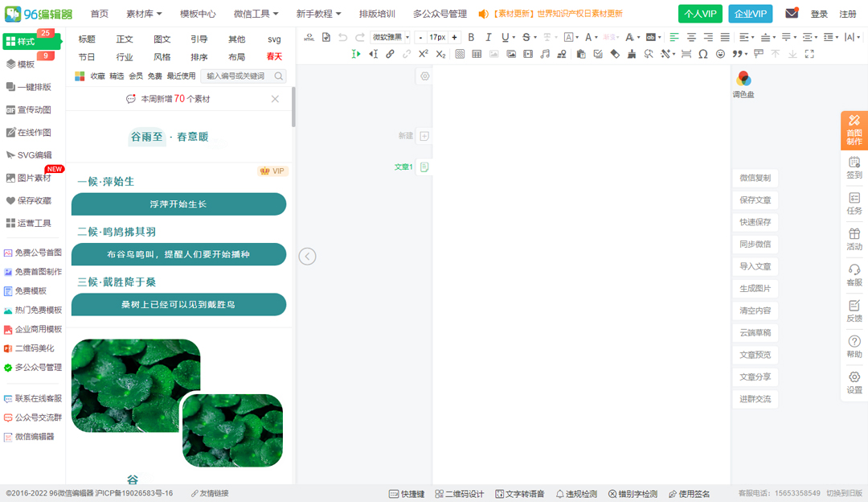The image size is (868, 502).
Task: Collapse the material panel with the chevron
Action: [306, 256]
